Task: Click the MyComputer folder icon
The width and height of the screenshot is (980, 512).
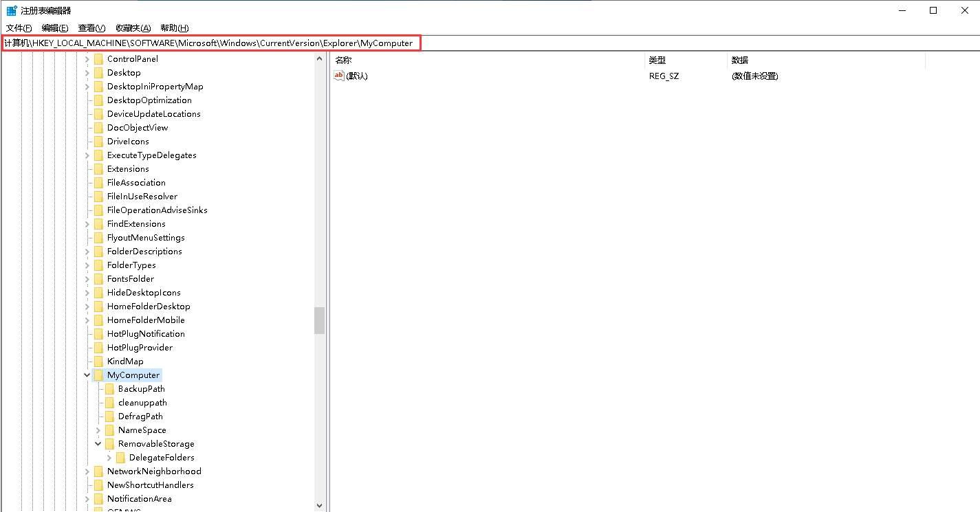Action: [x=98, y=375]
